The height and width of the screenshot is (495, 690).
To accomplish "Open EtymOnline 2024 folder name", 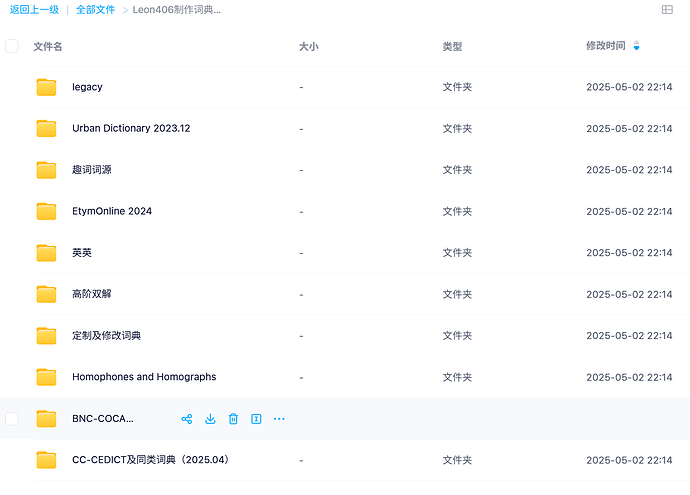I will coord(112,211).
